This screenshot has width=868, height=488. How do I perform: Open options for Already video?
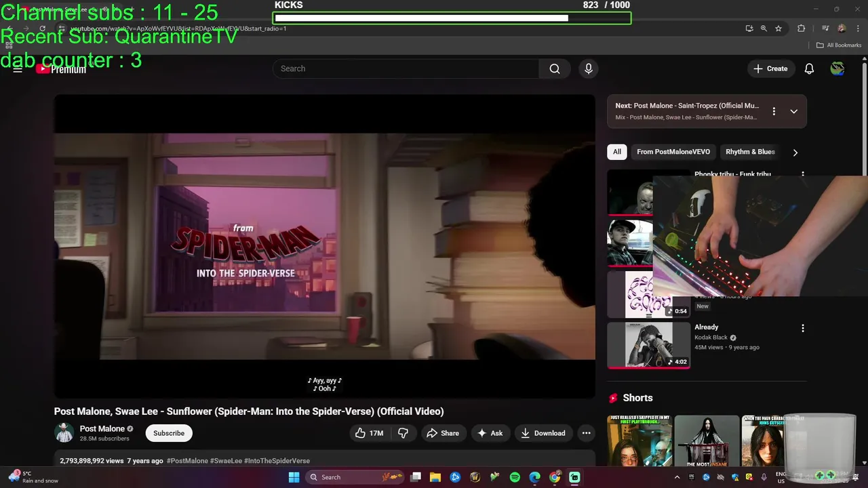[x=803, y=328]
